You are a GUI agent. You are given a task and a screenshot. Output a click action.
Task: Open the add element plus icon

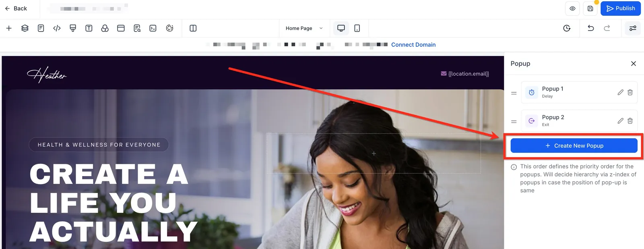coord(9,28)
